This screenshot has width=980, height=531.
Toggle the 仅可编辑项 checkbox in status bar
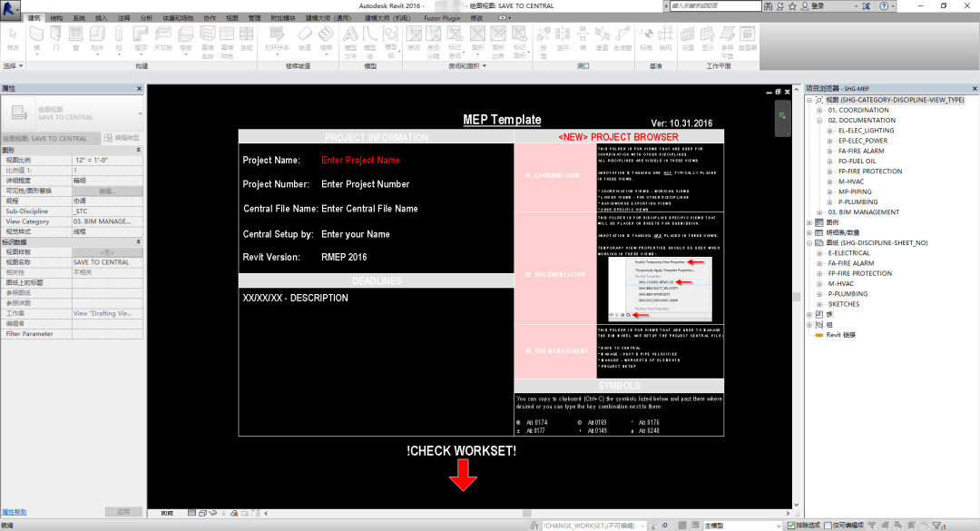click(x=828, y=526)
